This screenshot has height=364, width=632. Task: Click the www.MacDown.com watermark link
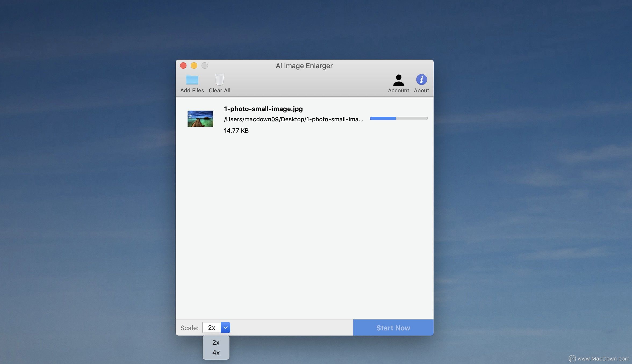pyautogui.click(x=603, y=359)
